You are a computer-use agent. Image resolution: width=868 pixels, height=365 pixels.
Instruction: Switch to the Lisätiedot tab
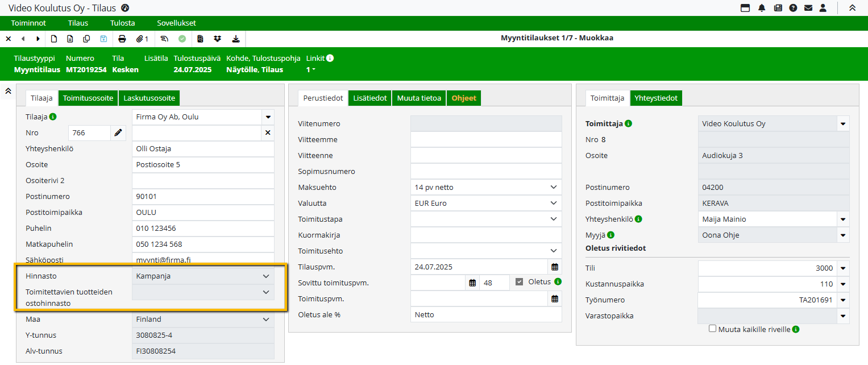[369, 98]
